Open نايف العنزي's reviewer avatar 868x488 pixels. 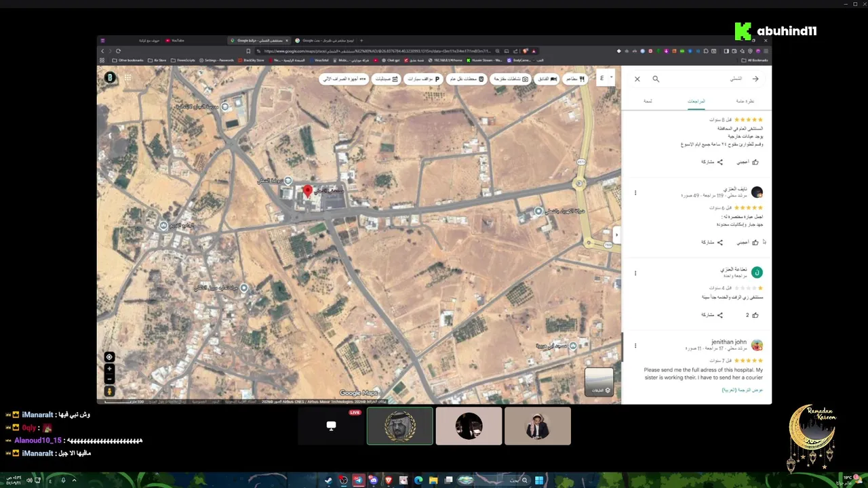tap(757, 192)
